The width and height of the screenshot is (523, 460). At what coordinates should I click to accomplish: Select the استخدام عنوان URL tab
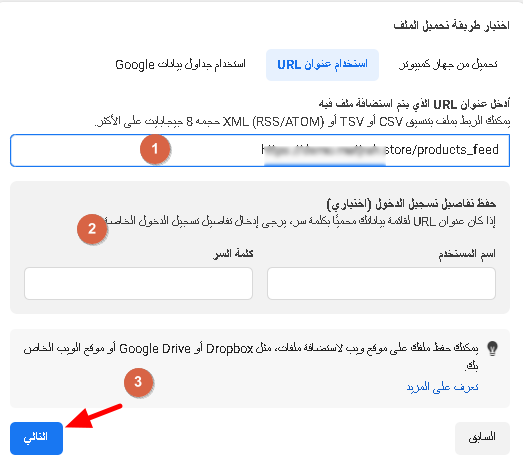click(x=322, y=65)
